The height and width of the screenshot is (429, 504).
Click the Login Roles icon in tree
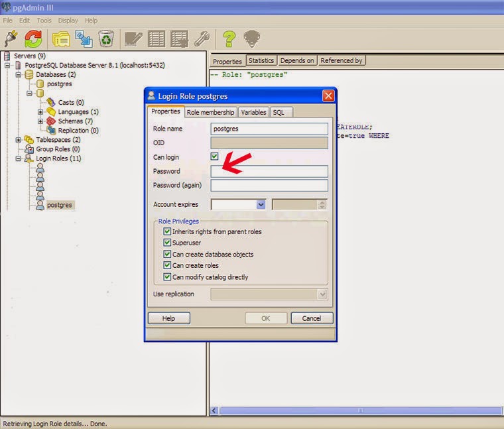(x=29, y=158)
